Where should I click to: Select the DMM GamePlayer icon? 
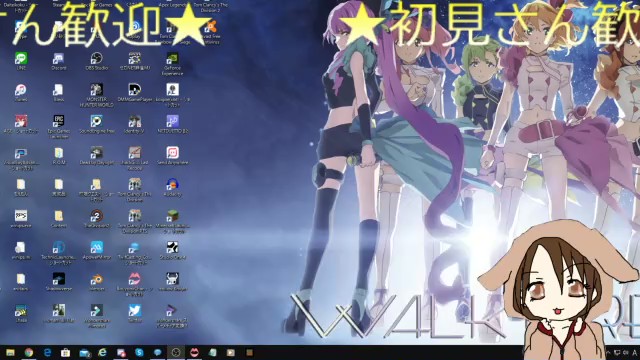point(135,92)
